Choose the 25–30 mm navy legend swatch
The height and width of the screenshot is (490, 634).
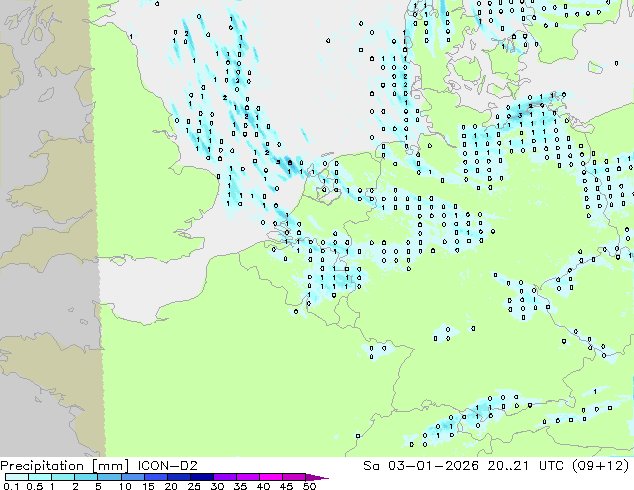201,477
